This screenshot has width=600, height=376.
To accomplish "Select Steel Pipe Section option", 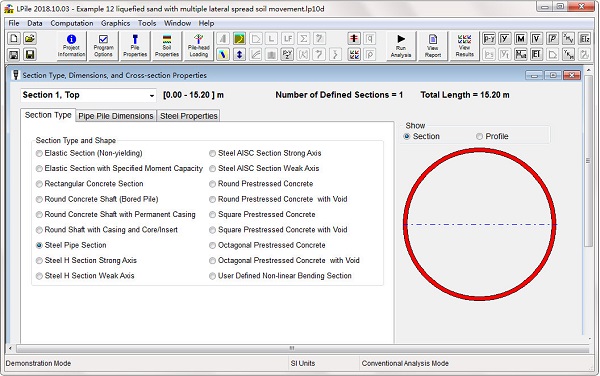I will (71, 245).
